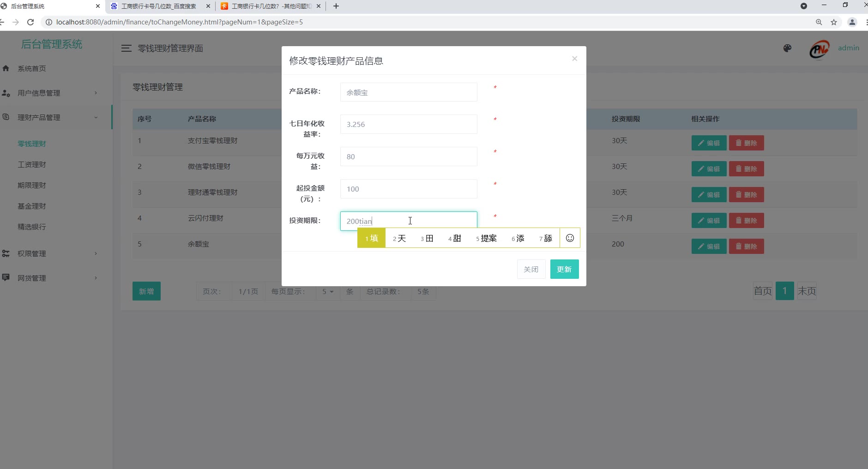Click 编辑 for 余额宝 row

point(709,247)
